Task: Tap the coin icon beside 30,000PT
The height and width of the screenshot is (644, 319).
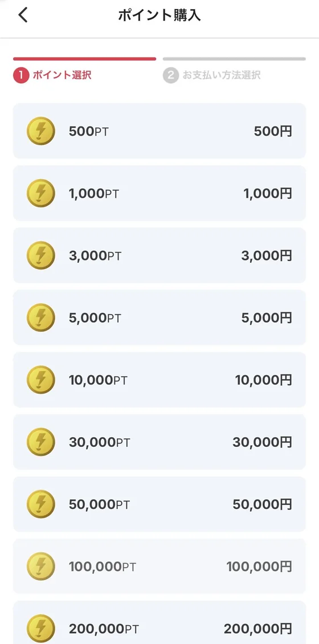Action: 40,442
